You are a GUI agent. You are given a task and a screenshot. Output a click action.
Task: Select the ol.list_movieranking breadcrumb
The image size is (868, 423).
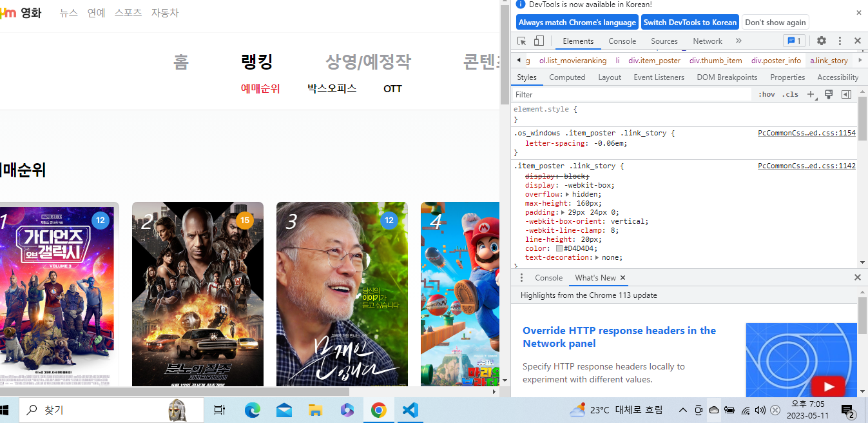[x=573, y=61]
